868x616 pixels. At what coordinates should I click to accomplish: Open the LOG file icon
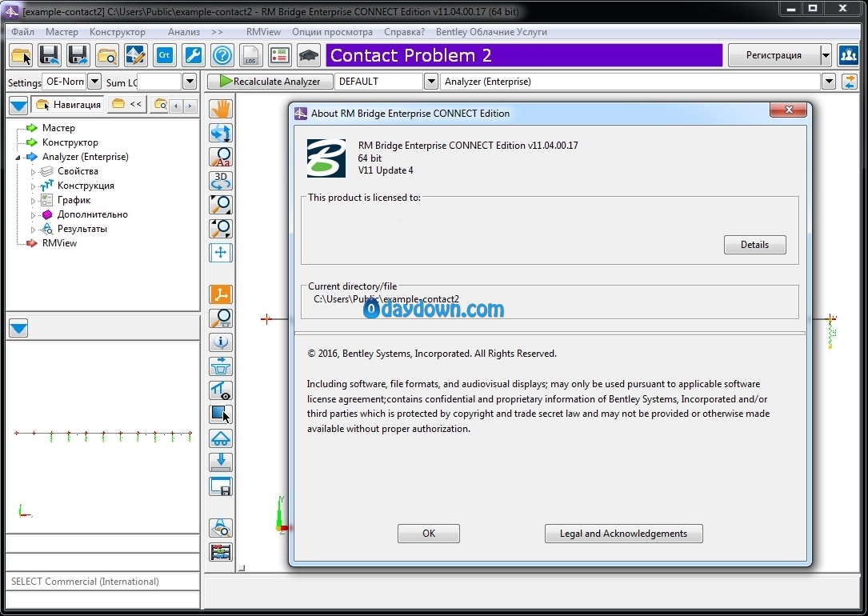(x=250, y=55)
